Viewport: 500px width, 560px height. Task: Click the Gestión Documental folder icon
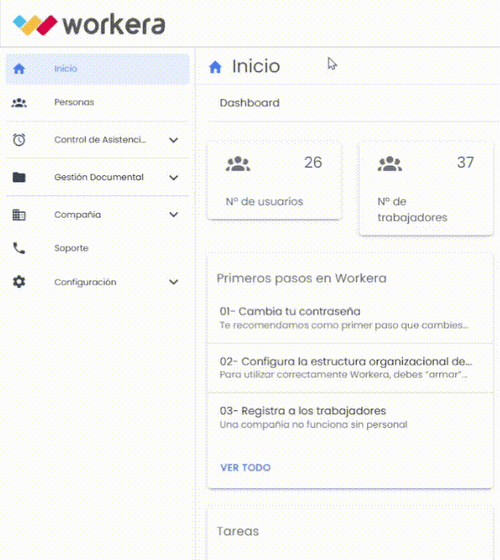coord(19,177)
